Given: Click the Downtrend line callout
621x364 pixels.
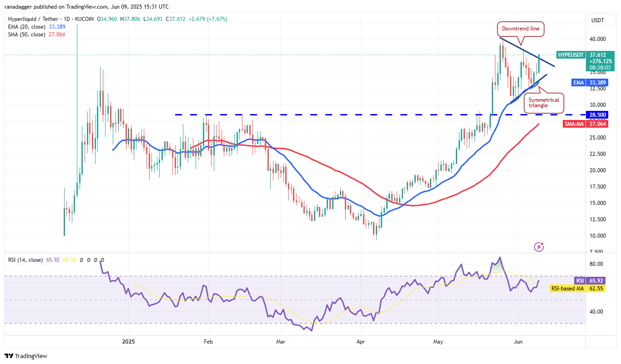Looking at the screenshot, I should coord(520,29).
